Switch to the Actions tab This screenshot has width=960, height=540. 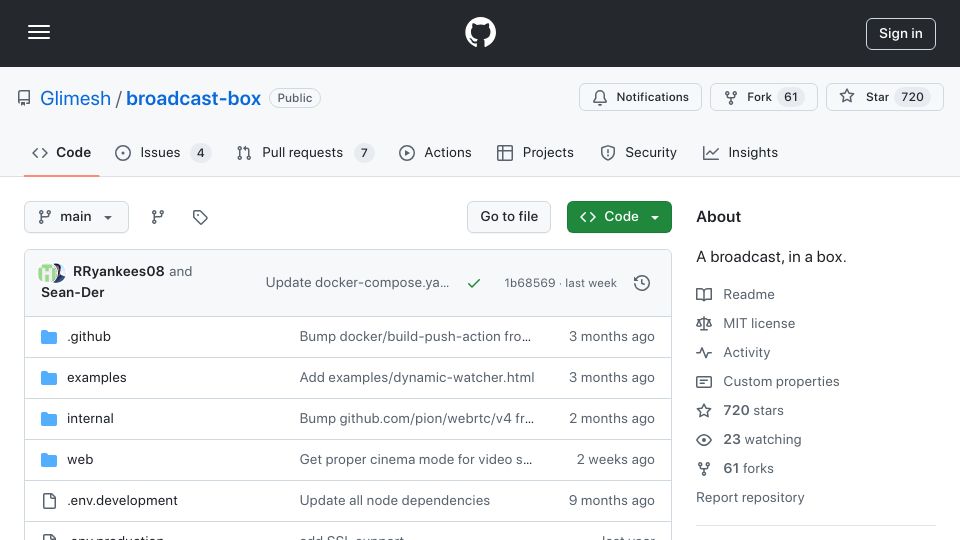coord(435,152)
